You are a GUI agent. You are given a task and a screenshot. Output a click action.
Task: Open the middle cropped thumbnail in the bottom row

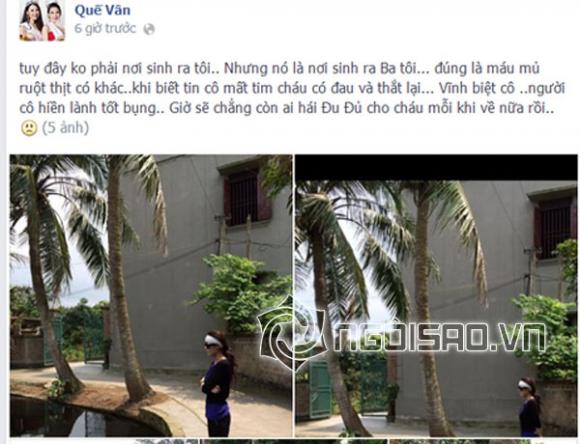(294, 441)
